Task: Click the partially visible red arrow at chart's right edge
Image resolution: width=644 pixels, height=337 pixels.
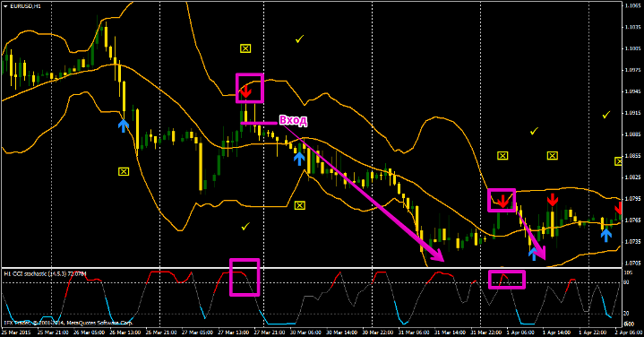Action: point(619,208)
